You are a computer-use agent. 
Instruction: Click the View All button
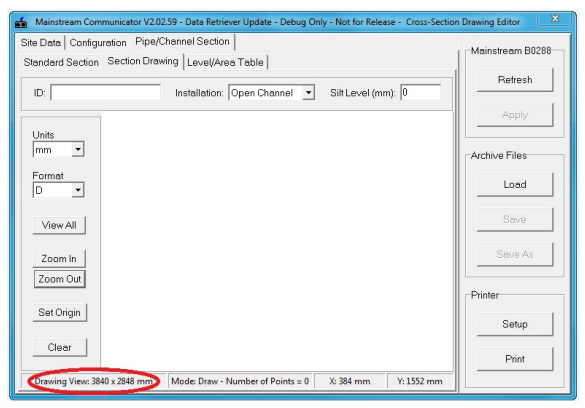(59, 225)
